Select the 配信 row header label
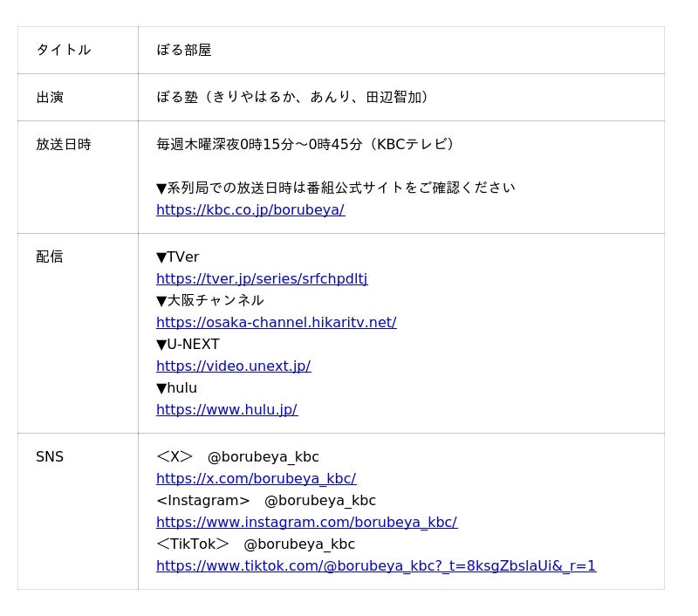The width and height of the screenshot is (698, 616). pyautogui.click(x=50, y=257)
